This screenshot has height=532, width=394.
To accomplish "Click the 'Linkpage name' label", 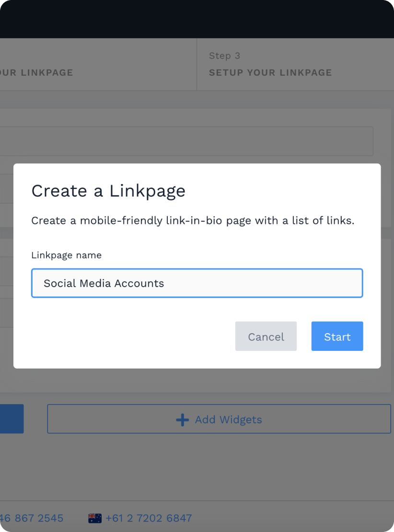I will point(67,255).
